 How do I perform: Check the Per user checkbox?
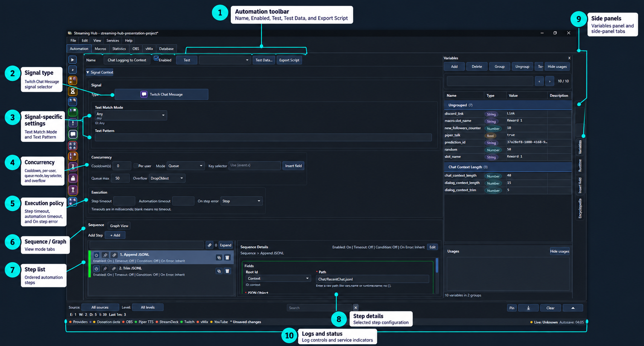pyautogui.click(x=136, y=166)
